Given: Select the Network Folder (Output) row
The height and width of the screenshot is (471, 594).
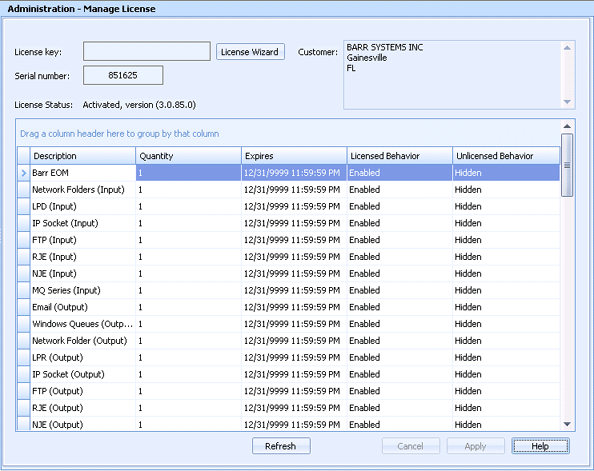Looking at the screenshot, I should pos(288,341).
